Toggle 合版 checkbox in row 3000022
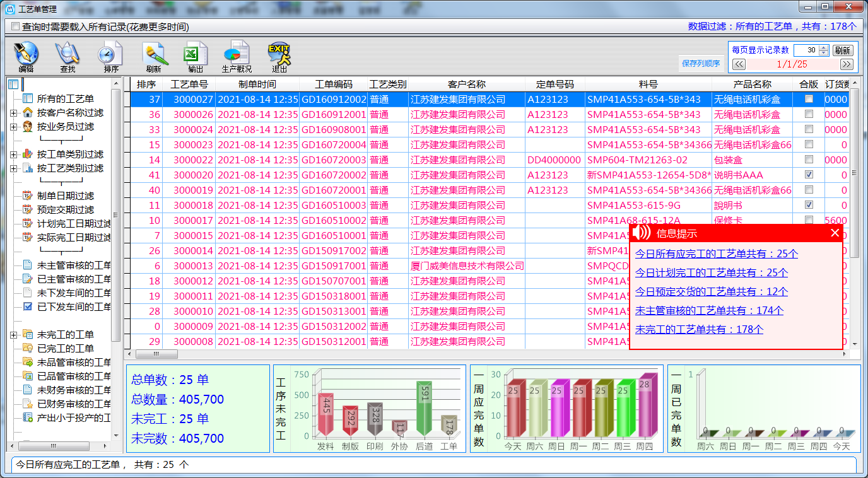The width and height of the screenshot is (868, 478). point(809,160)
